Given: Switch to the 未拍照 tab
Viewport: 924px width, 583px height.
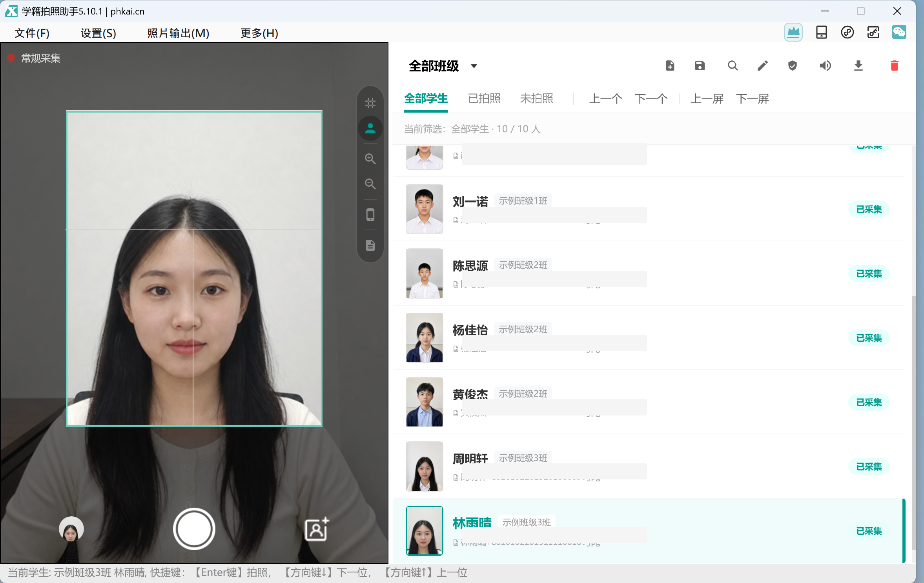Looking at the screenshot, I should 536,98.
